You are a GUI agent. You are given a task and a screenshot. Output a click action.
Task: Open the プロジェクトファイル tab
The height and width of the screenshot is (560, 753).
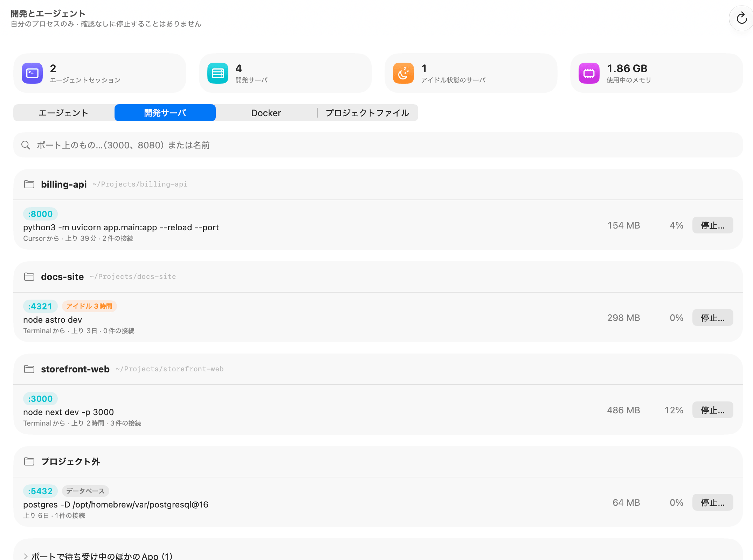pos(367,113)
